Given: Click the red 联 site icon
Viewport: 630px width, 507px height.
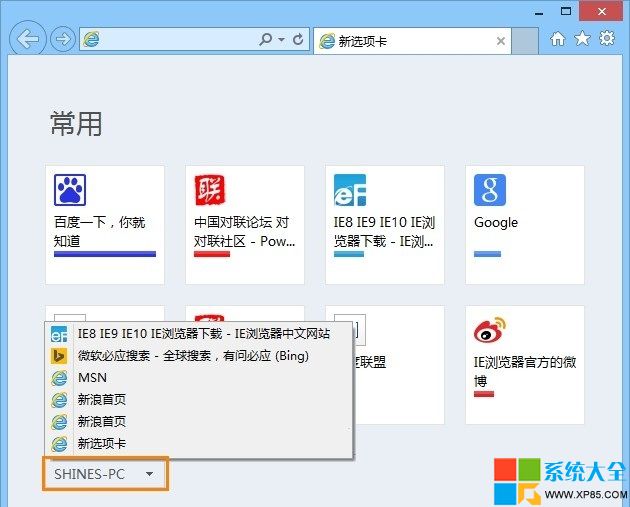Looking at the screenshot, I should (210, 190).
